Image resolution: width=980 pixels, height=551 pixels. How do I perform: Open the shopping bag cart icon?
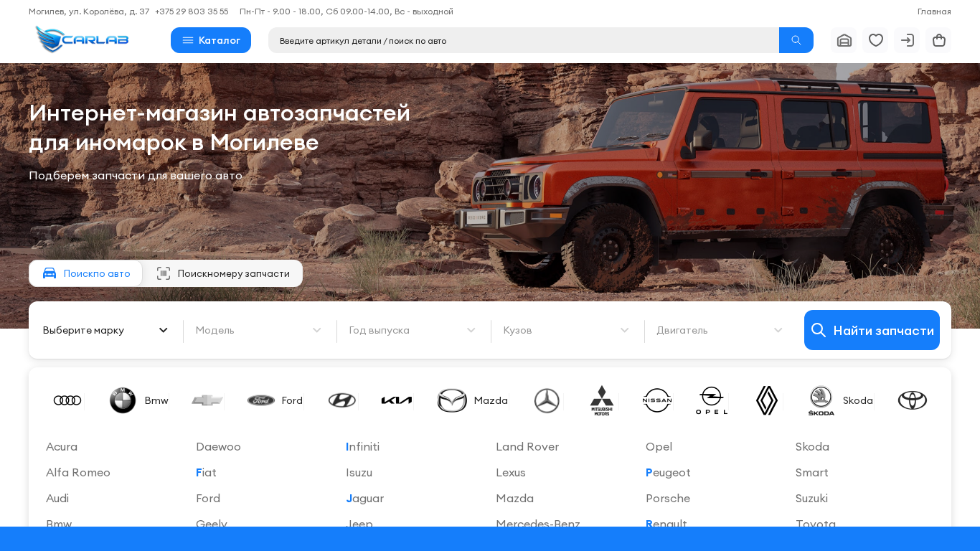pyautogui.click(x=938, y=40)
